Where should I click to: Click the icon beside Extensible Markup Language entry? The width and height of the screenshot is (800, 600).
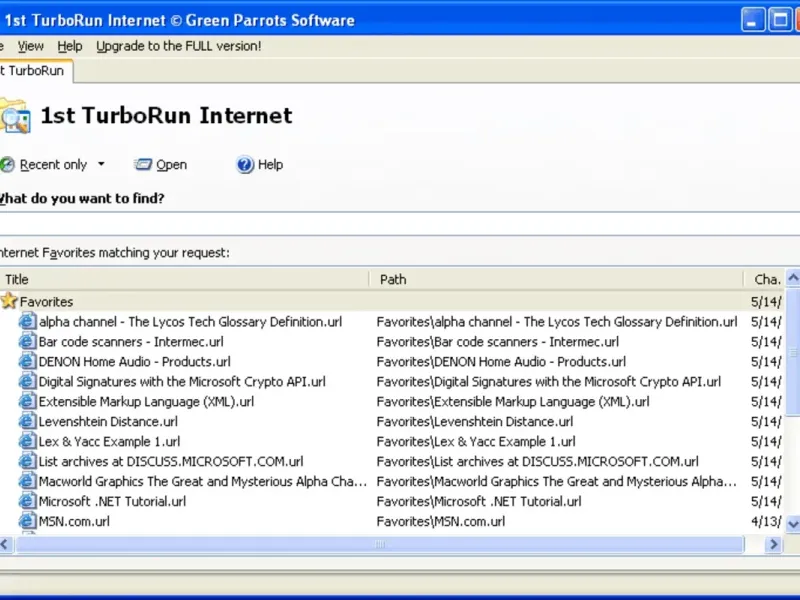tap(27, 401)
